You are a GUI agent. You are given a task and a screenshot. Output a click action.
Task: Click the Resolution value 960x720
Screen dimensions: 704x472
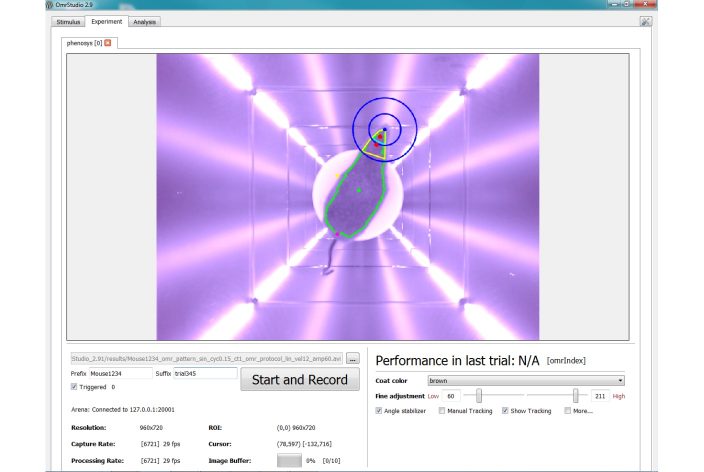[151, 428]
